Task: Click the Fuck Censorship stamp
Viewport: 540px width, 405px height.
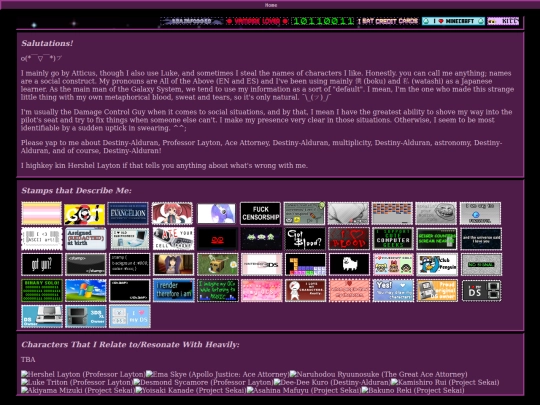Action: tap(260, 214)
